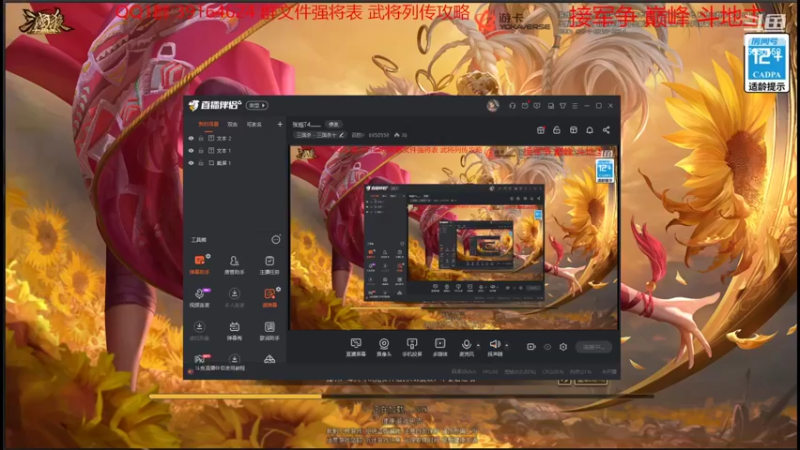Viewport: 800px width, 450px height.
Task: Open the bell notifications icon
Action: [590, 130]
